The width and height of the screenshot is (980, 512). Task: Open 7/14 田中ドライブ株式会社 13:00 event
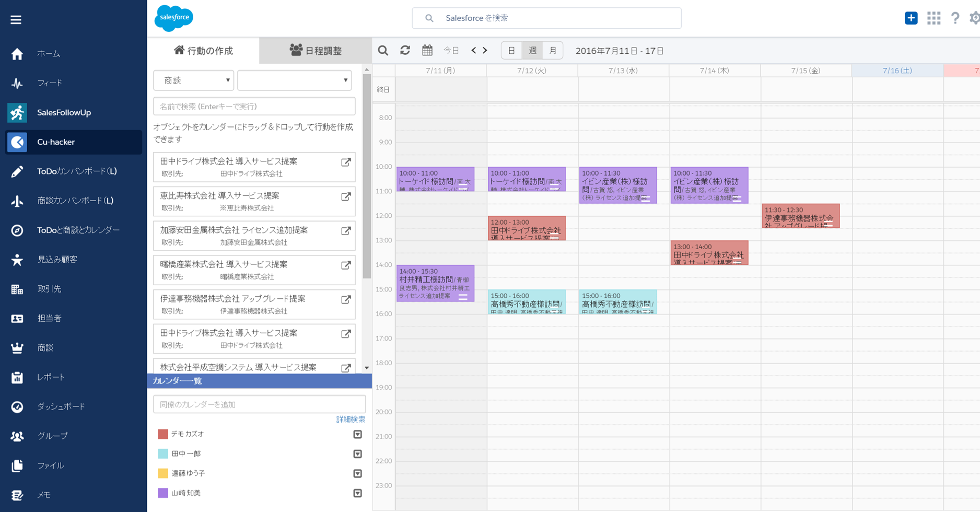pos(709,253)
